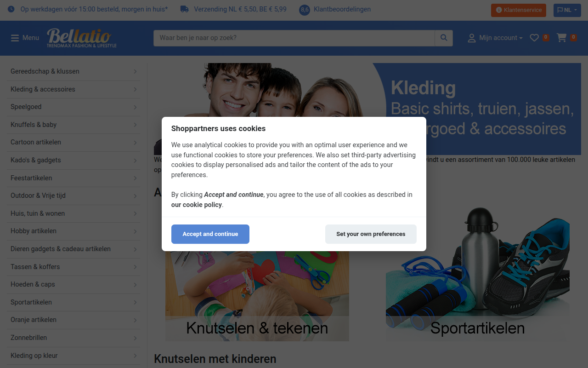Open the wishlist heart icon
This screenshot has height=368, width=588.
point(534,38)
